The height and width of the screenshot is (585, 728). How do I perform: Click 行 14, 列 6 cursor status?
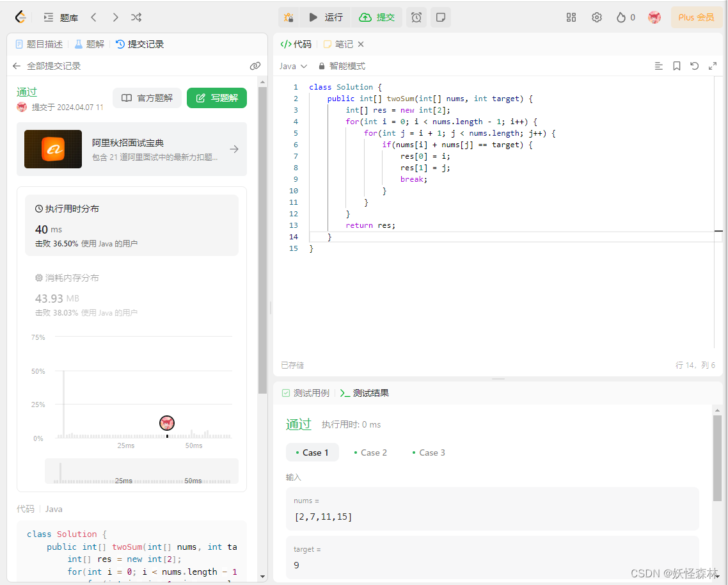coord(695,365)
